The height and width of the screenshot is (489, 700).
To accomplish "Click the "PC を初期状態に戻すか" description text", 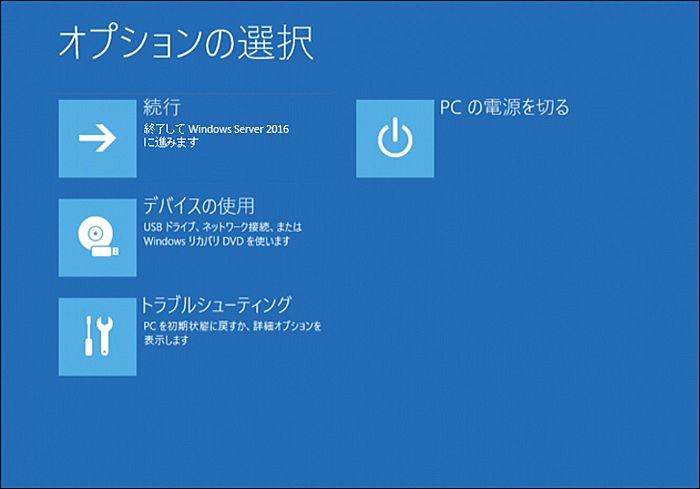I will click(193, 326).
